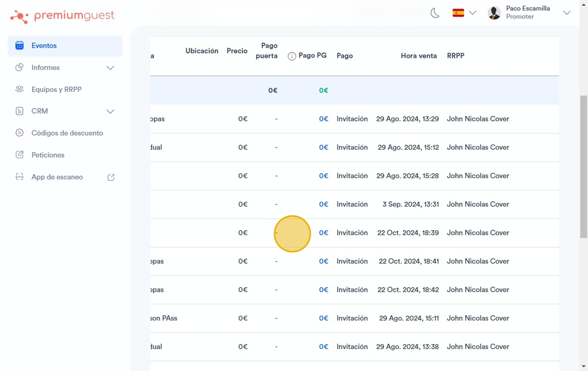Open the Spanish flag language selector

pyautogui.click(x=458, y=13)
